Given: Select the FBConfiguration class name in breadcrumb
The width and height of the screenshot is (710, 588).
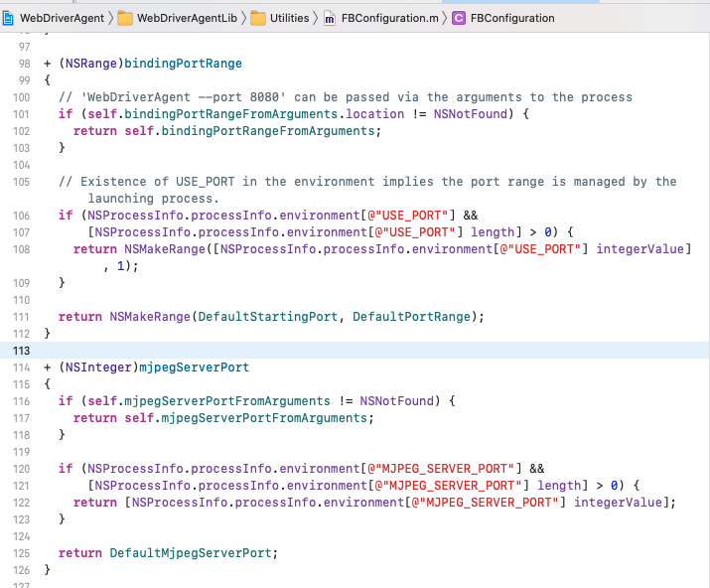Looking at the screenshot, I should click(512, 18).
